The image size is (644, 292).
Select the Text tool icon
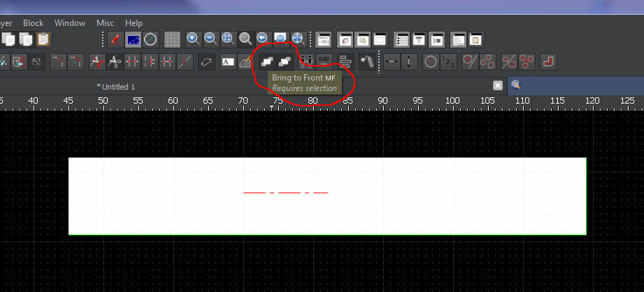(228, 62)
